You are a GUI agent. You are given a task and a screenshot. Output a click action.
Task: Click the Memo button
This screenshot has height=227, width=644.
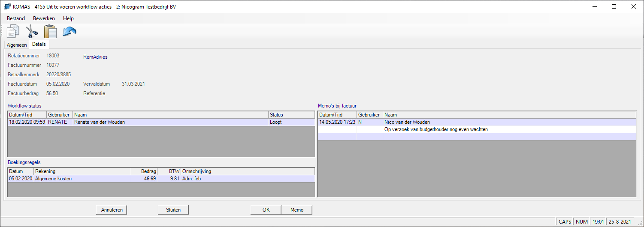click(x=297, y=210)
